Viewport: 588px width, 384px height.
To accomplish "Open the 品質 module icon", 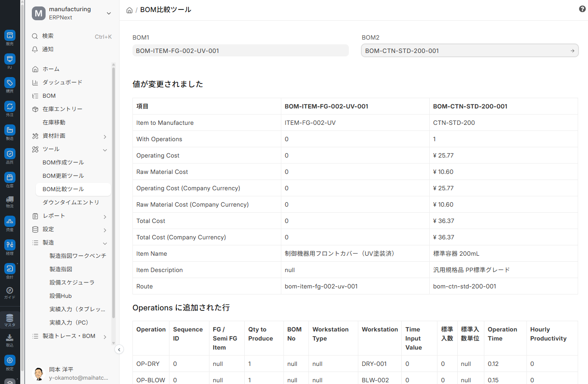I will [x=9, y=156].
